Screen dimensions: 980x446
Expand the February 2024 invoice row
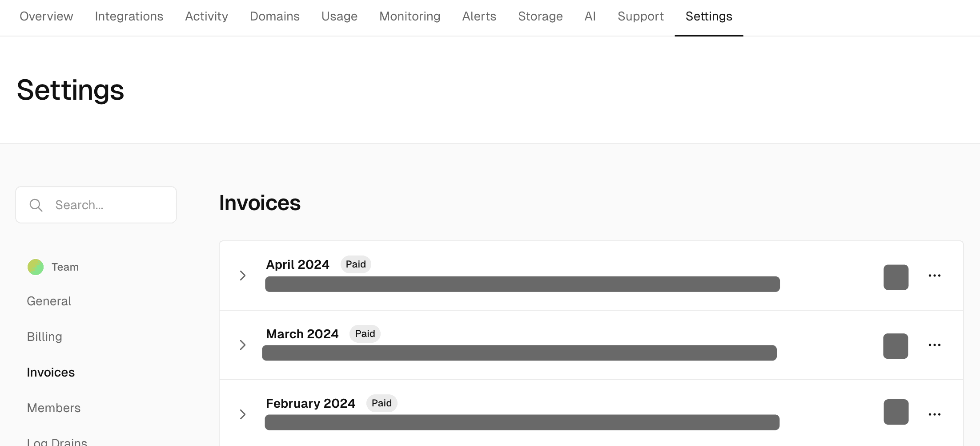pos(243,414)
